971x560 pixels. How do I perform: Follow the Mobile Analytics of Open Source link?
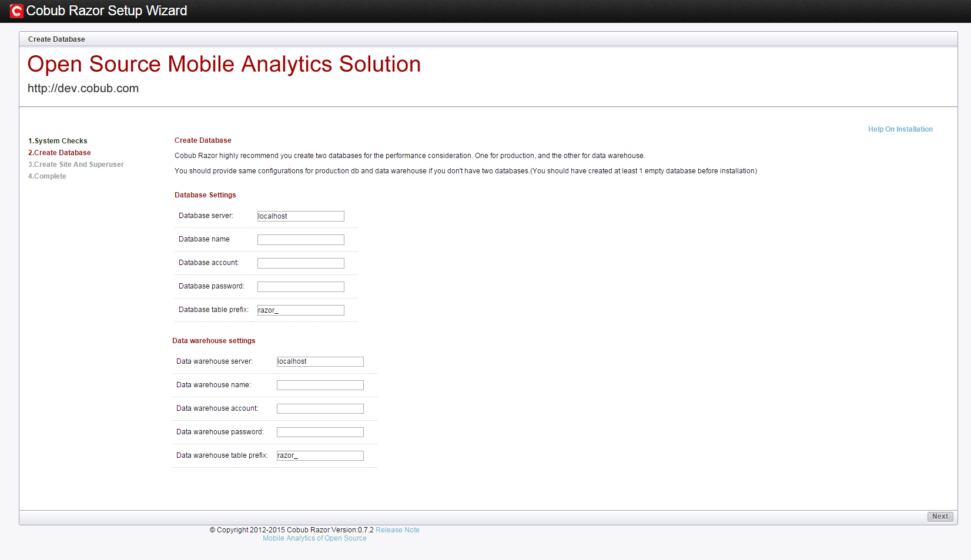314,538
